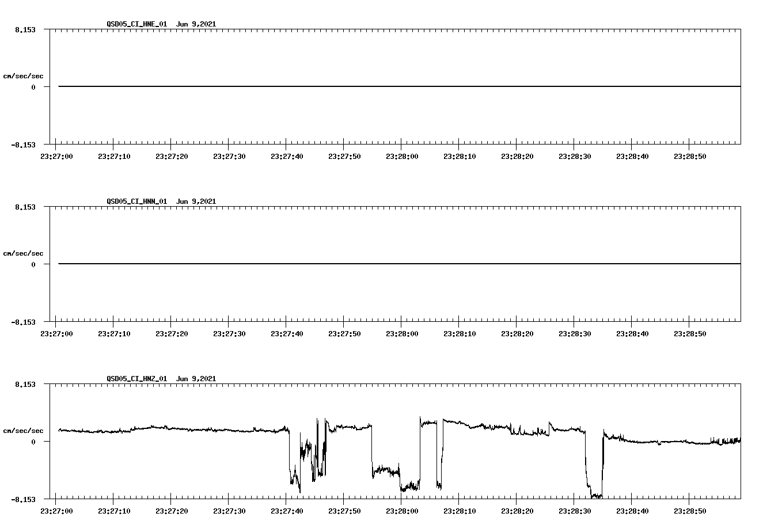Click the 8.153 upper limit on the HNE plot
The width and height of the screenshot is (782, 532).
25,29
